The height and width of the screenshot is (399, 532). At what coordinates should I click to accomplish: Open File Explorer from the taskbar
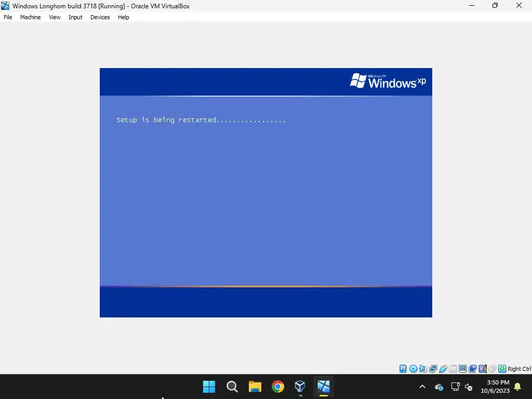click(x=255, y=387)
